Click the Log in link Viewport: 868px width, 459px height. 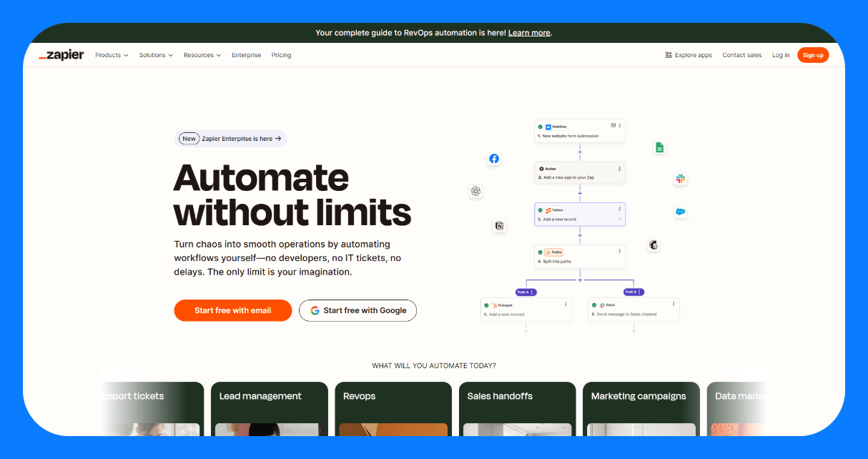pos(781,55)
